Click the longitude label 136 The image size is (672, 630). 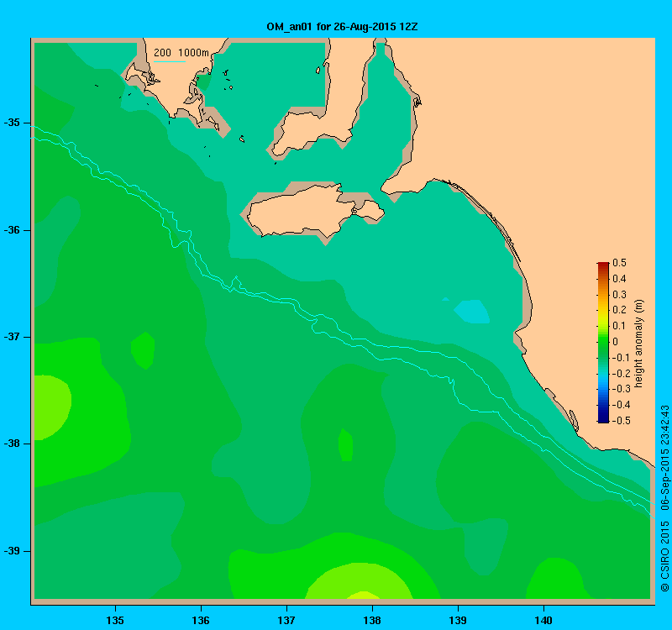point(201,620)
